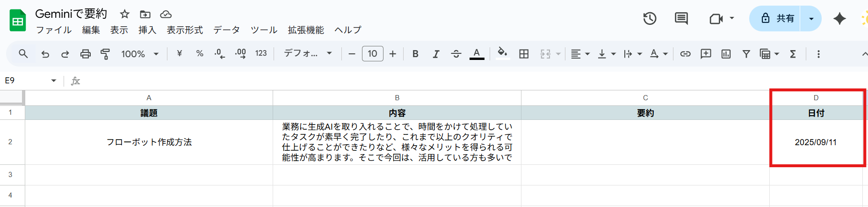868x207 pixels.
Task: Open the 編集 menu
Action: (91, 30)
